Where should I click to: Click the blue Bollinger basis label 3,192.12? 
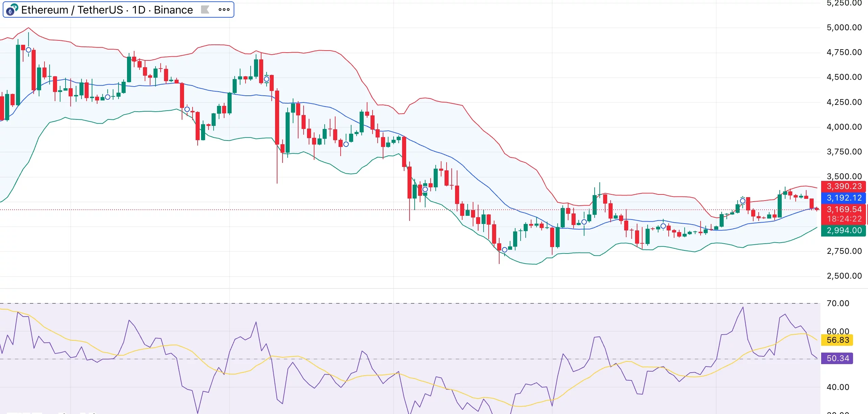click(844, 198)
